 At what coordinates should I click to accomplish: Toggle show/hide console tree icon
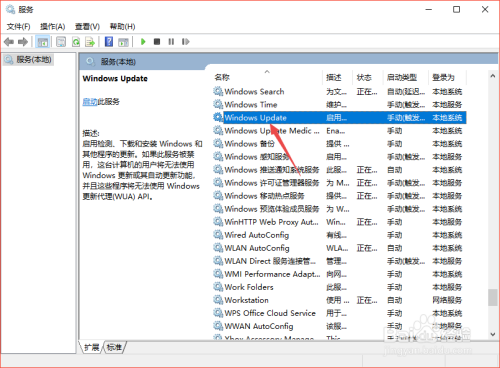click(42, 42)
